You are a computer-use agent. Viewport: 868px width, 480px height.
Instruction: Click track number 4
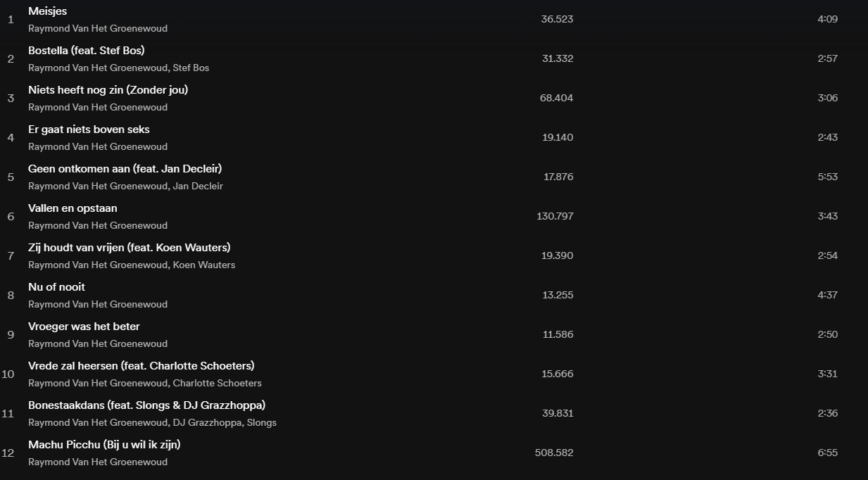point(11,137)
